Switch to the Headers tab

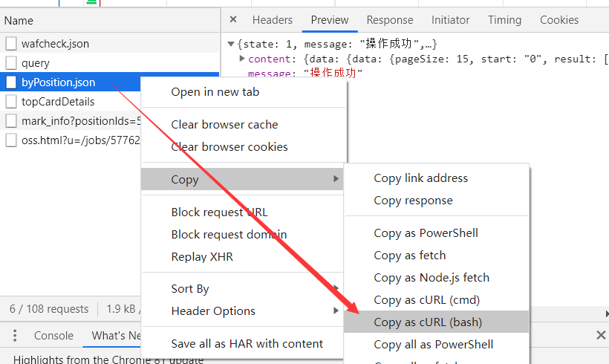pyautogui.click(x=272, y=20)
